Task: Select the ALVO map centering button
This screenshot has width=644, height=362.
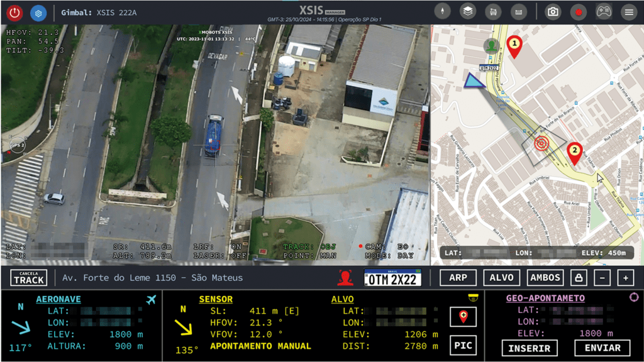Action: (x=501, y=278)
